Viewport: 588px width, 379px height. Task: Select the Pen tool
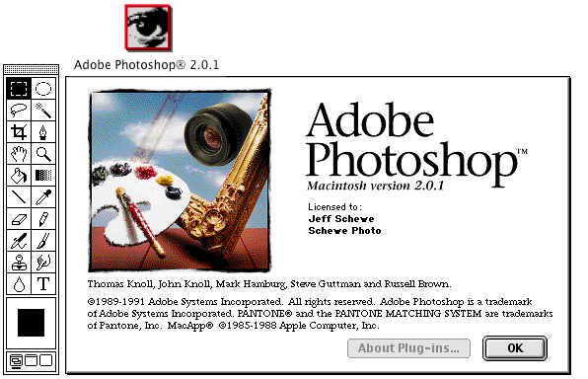pyautogui.click(x=43, y=132)
